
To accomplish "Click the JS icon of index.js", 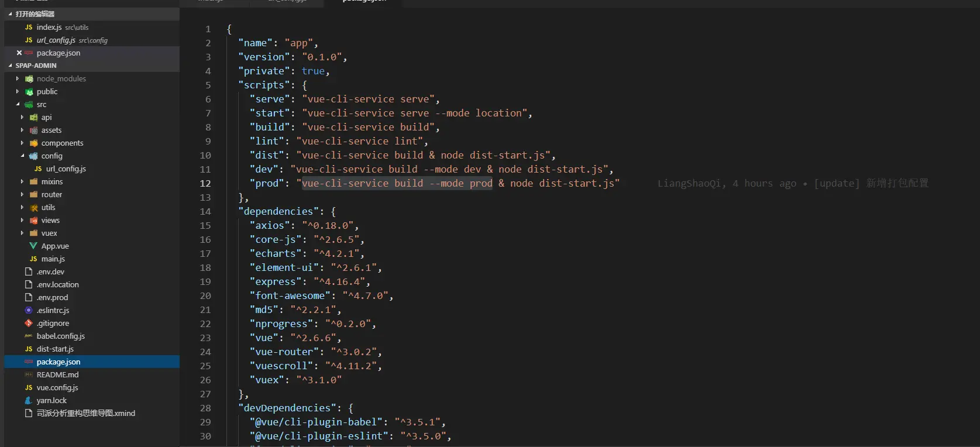I will (x=29, y=27).
